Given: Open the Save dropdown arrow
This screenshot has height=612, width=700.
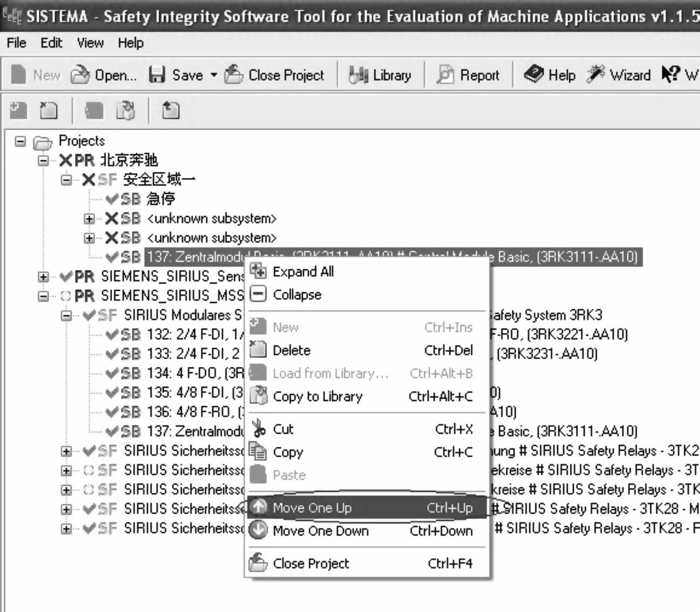Looking at the screenshot, I should (x=214, y=75).
